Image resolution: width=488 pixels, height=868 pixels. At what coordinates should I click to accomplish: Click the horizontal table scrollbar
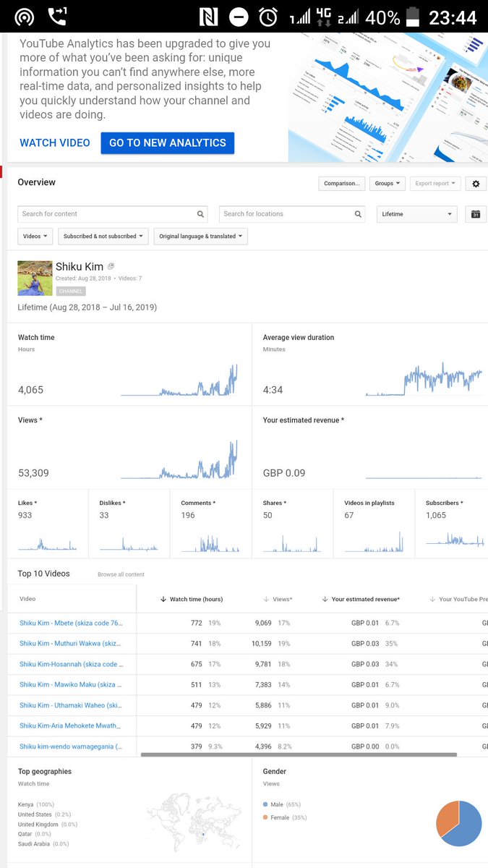299,754
